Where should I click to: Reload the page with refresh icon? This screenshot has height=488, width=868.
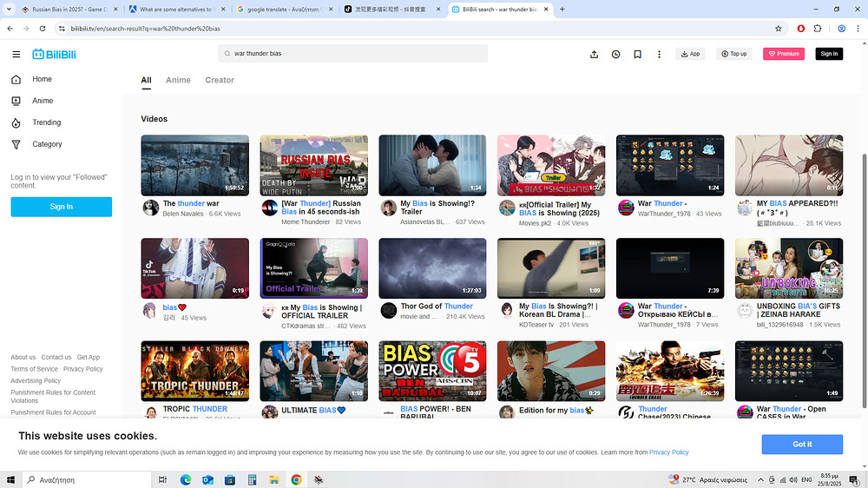click(42, 29)
